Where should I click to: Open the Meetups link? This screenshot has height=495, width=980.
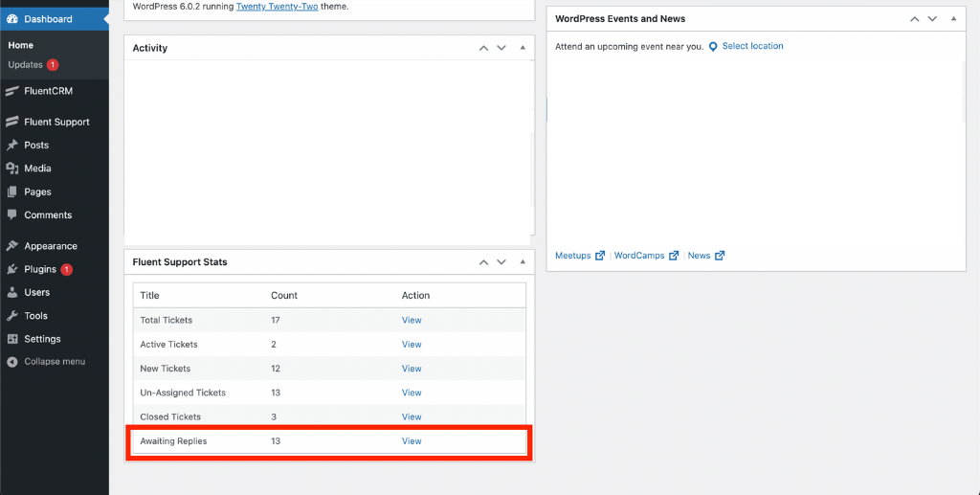(572, 256)
